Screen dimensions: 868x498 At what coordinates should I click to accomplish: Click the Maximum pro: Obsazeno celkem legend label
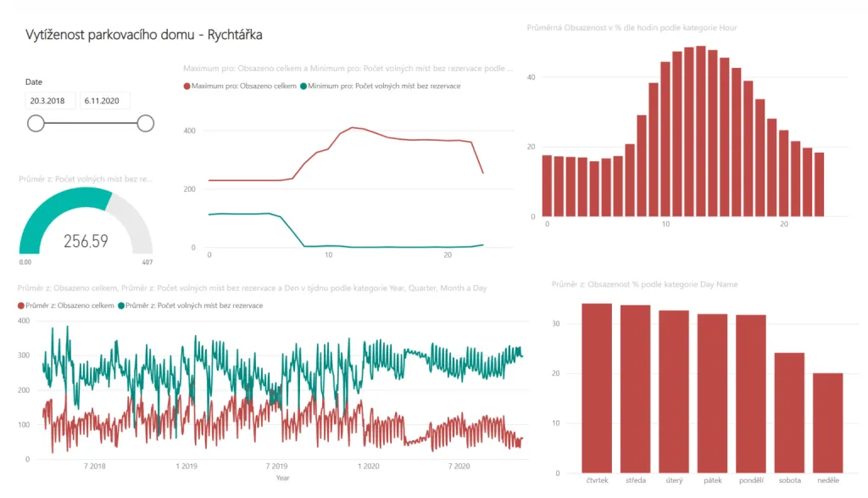click(x=244, y=87)
